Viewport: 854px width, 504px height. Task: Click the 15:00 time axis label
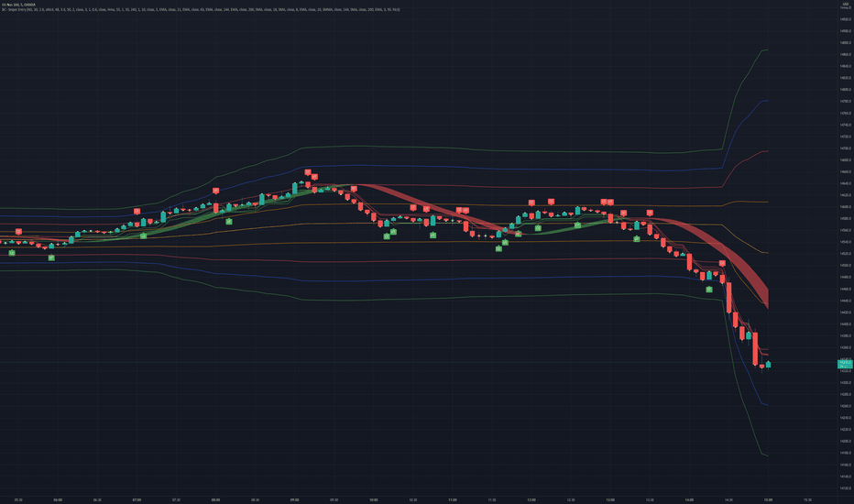tap(768, 499)
